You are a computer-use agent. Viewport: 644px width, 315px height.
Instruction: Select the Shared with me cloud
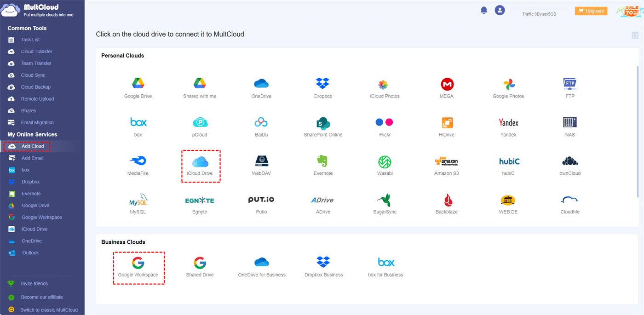[200, 88]
